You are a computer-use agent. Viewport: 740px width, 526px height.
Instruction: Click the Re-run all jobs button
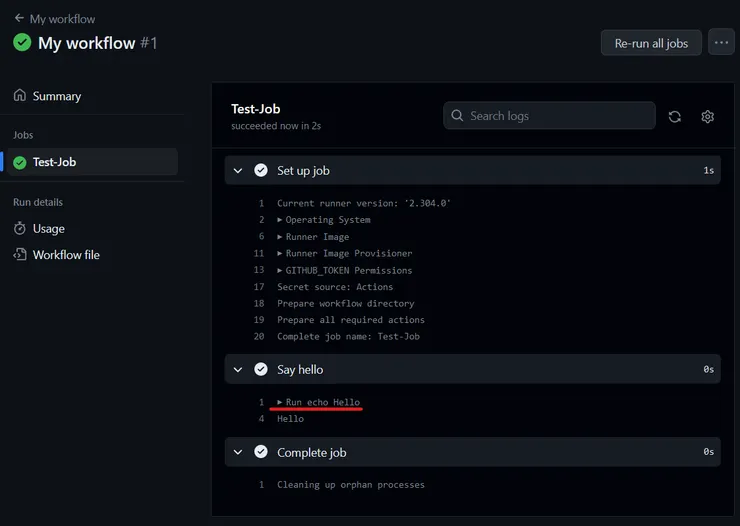(x=651, y=43)
